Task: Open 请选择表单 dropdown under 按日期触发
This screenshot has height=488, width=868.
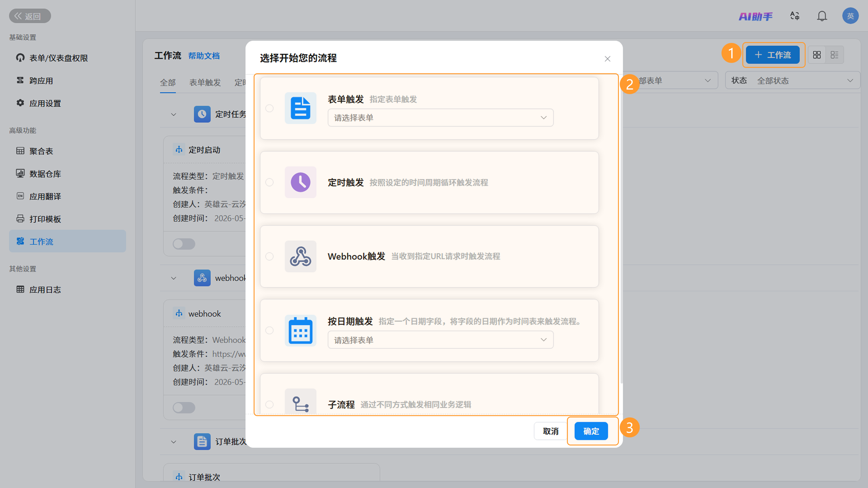Action: [440, 340]
